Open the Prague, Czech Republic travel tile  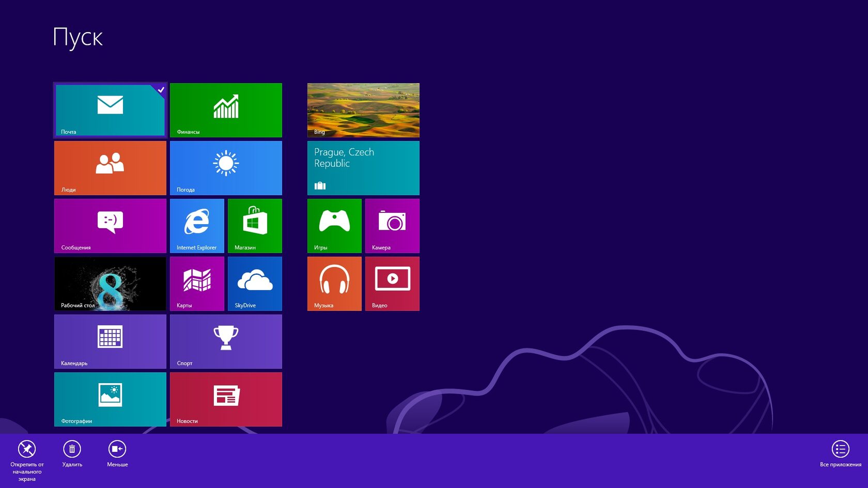click(363, 168)
